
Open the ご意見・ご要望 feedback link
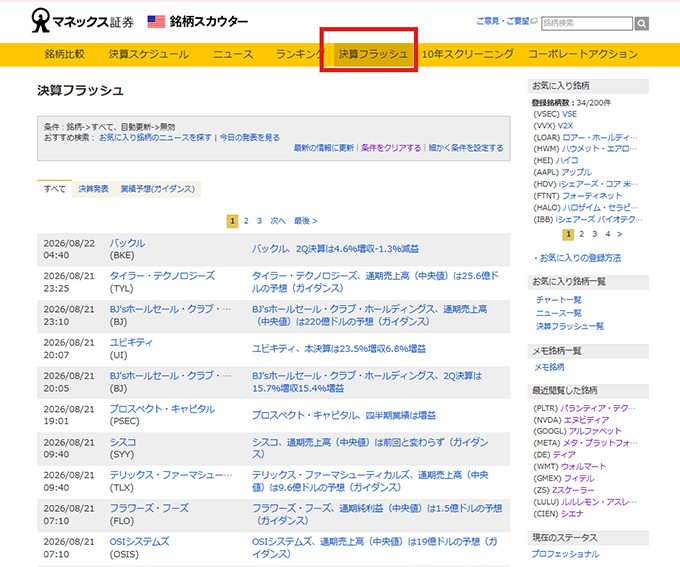(x=503, y=21)
